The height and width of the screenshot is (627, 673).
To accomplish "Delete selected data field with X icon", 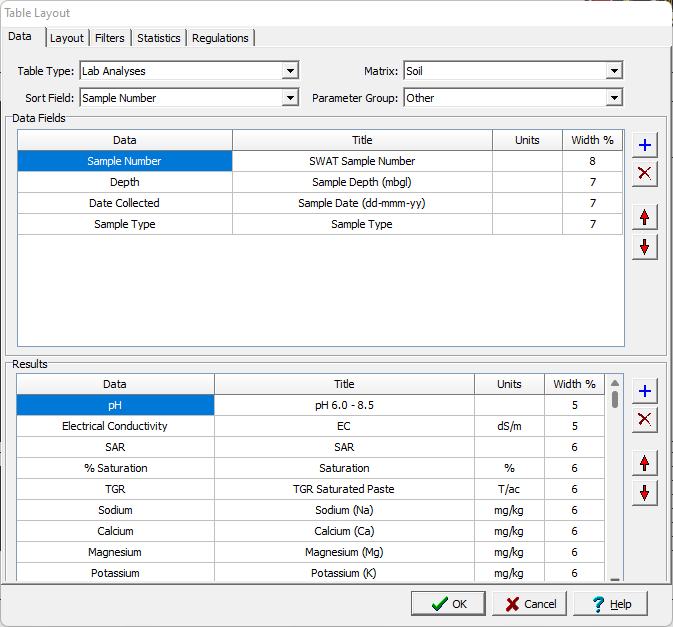I will click(645, 174).
